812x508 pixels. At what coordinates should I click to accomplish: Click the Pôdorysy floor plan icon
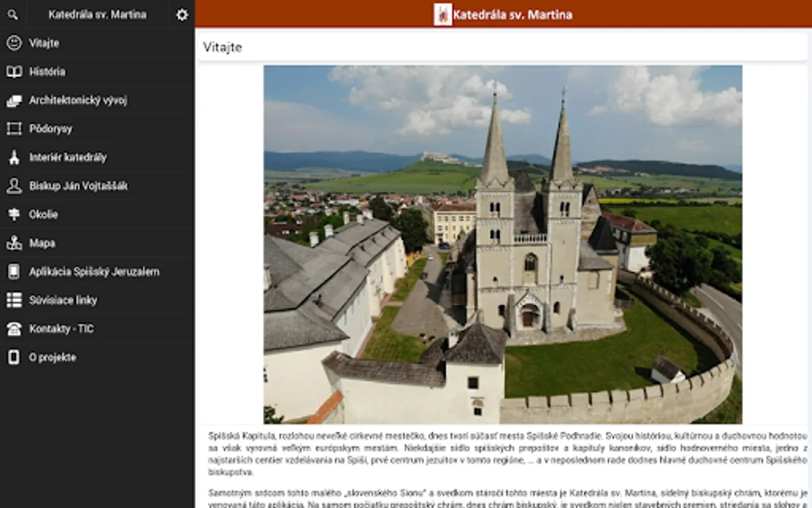coord(14,129)
